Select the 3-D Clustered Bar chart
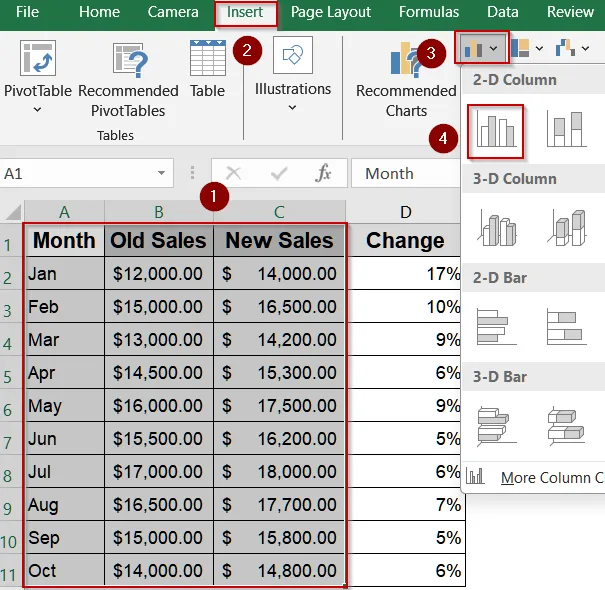Image resolution: width=605 pixels, height=590 pixels. pos(497,426)
